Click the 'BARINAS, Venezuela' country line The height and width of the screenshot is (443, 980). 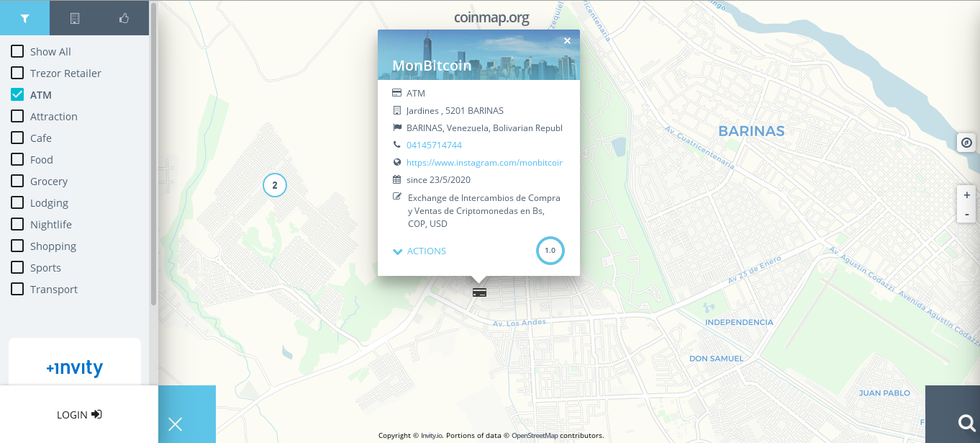coord(484,128)
